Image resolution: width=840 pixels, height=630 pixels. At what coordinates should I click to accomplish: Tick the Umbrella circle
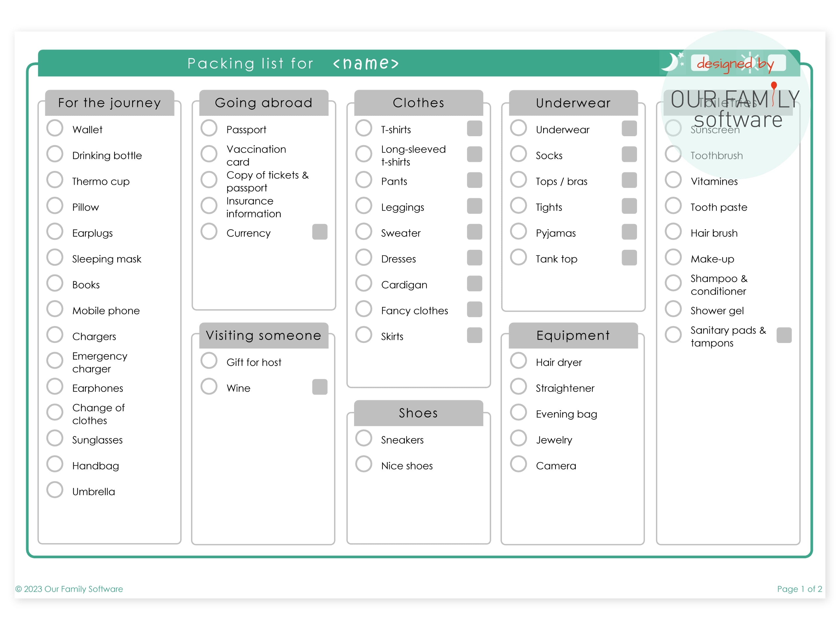click(x=55, y=490)
